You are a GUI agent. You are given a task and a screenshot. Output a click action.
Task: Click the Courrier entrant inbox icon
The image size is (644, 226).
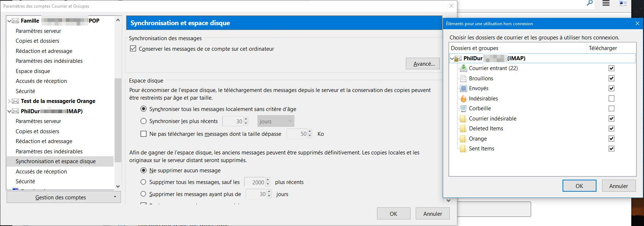(x=463, y=68)
